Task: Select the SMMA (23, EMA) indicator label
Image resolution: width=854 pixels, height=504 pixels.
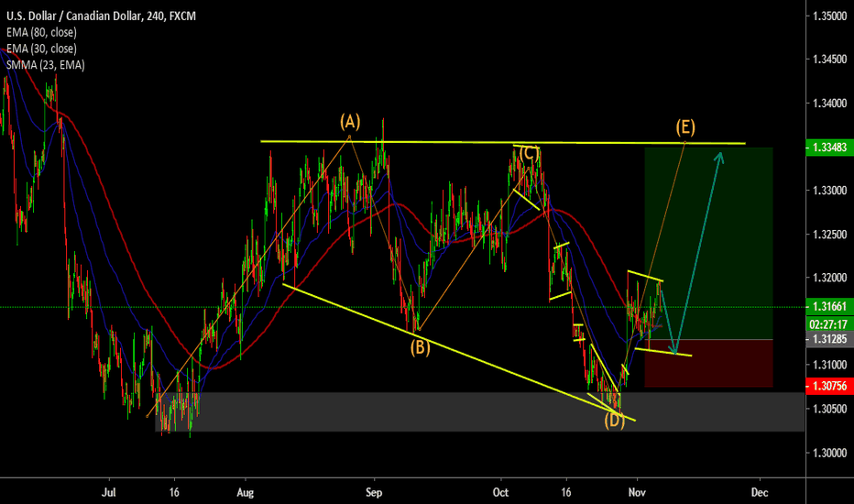Action: point(45,65)
